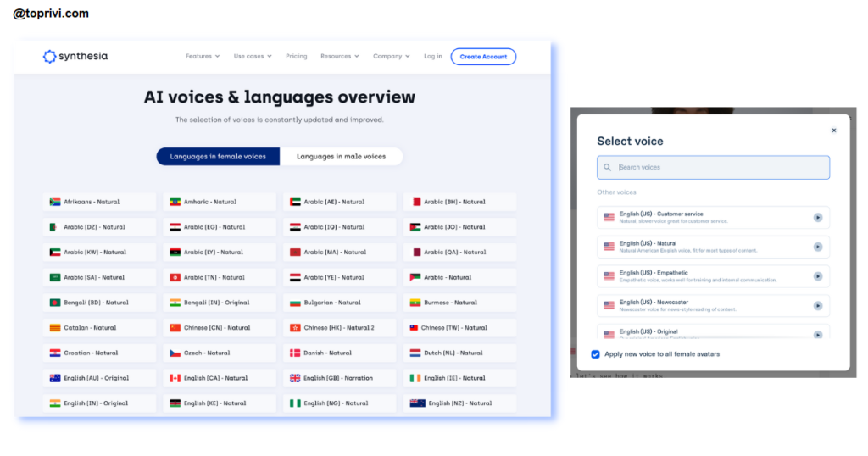
Task: Select Arabic (TN) - Natural voice
Action: tap(220, 277)
